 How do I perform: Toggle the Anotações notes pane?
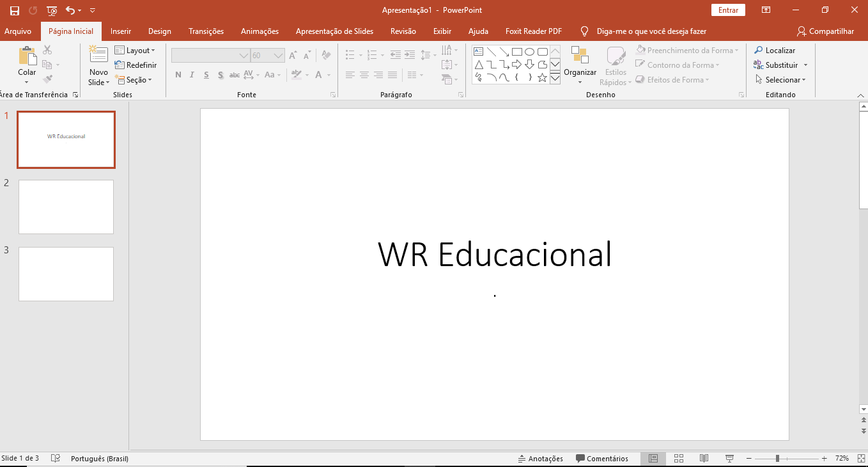click(540, 458)
